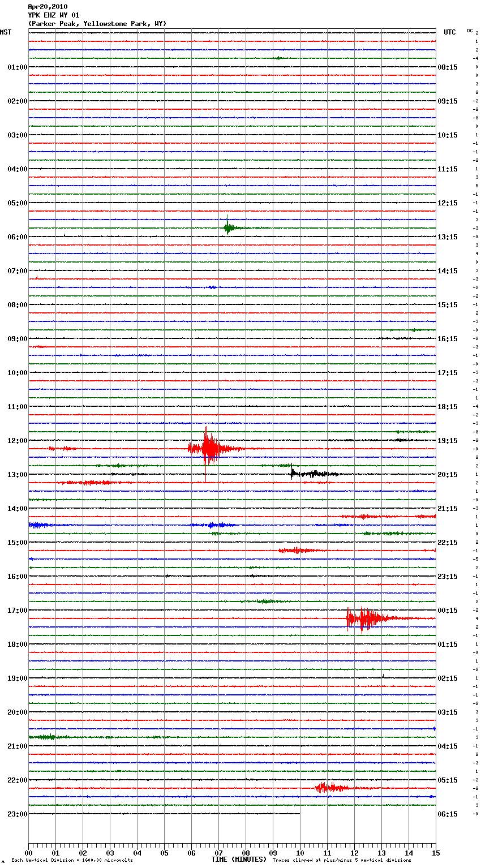The height and width of the screenshot is (868, 481).
Task: Click the station code YPK EHZ WY 01
Action: (x=54, y=15)
